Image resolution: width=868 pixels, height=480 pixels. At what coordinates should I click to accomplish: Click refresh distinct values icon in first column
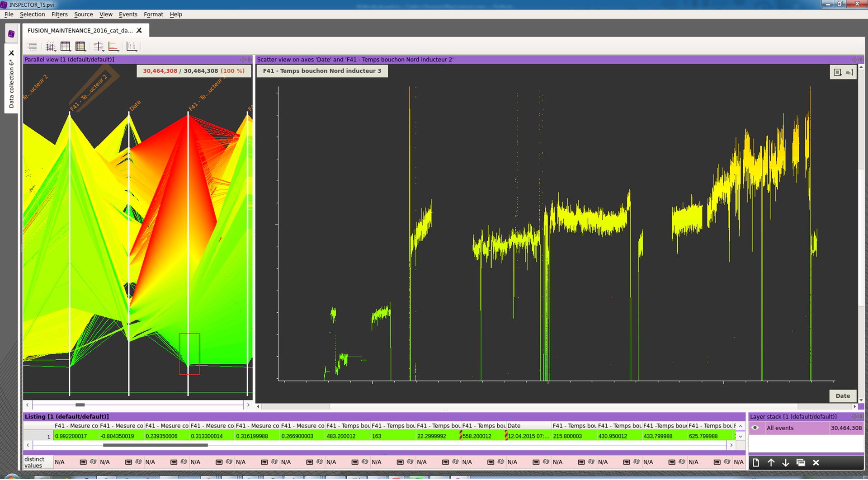[x=93, y=462]
